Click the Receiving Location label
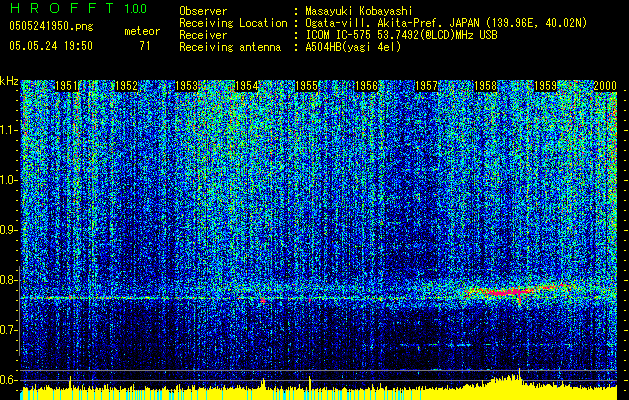Viewport: 629px width, 400px height. (233, 23)
